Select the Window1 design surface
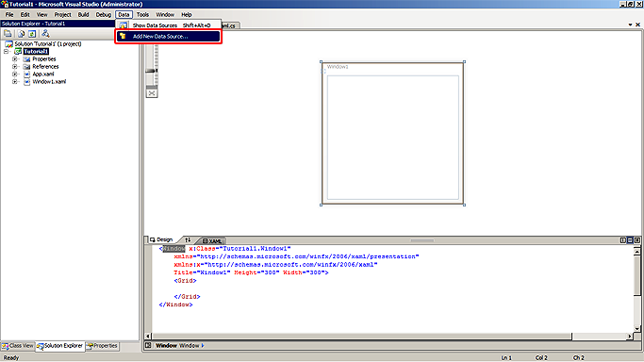Screen dimensions: 644x362 [x=392, y=133]
